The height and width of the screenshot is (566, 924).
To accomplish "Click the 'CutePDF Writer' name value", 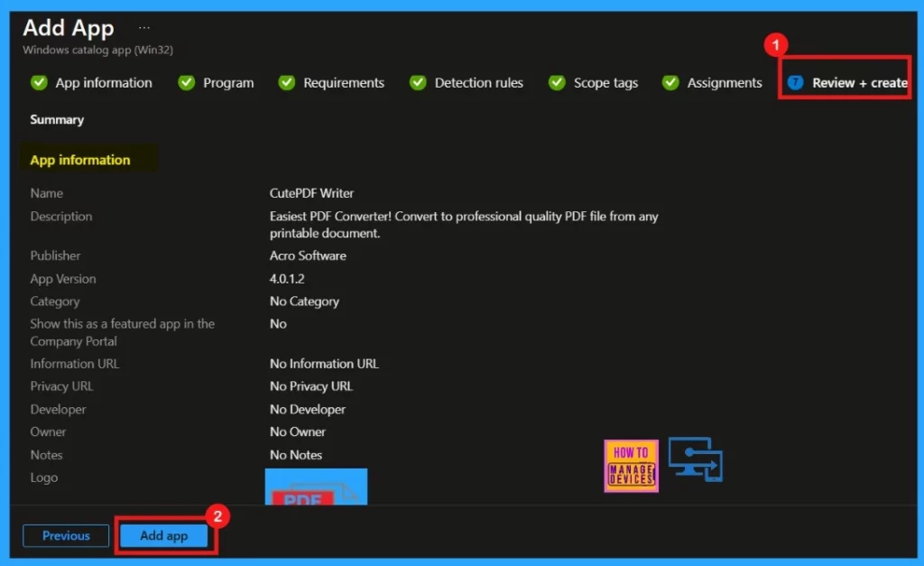I will coord(311,193).
